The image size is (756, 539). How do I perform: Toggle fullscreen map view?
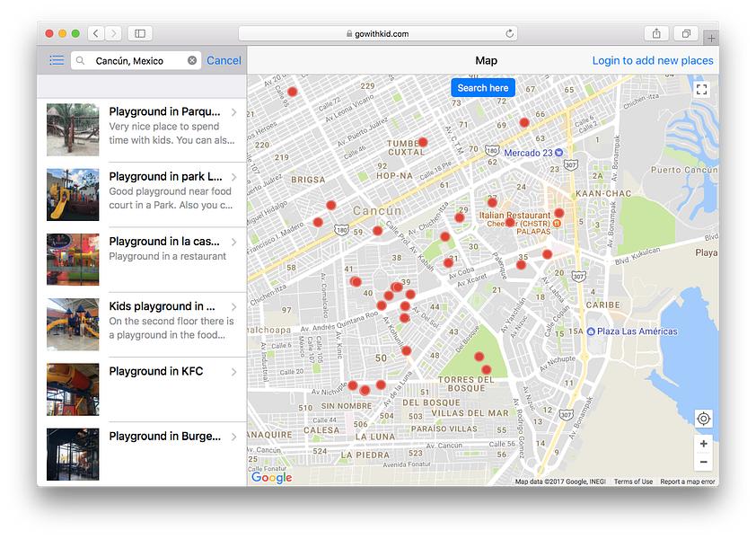[x=701, y=89]
